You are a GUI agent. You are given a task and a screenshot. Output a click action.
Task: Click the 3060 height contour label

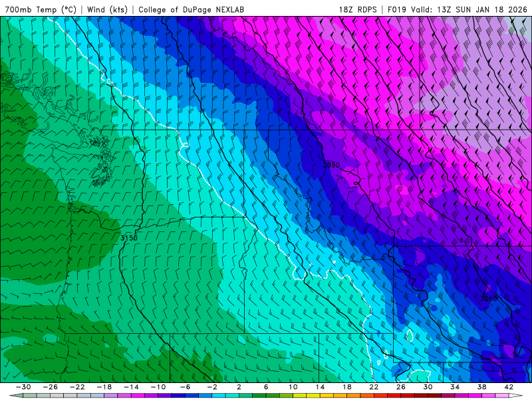click(489, 299)
